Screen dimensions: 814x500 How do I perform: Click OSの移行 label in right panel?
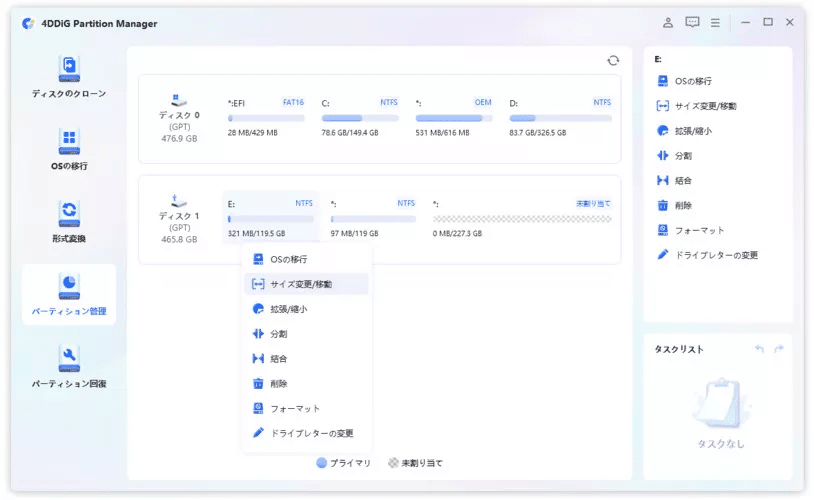(x=693, y=82)
